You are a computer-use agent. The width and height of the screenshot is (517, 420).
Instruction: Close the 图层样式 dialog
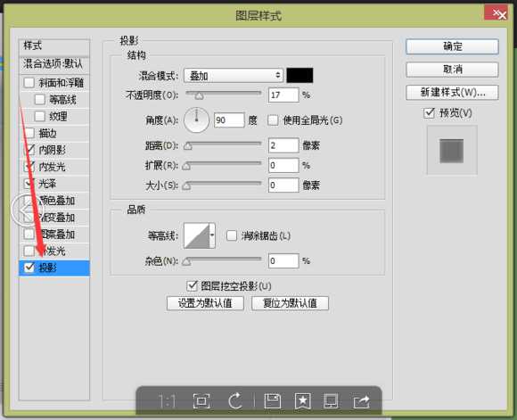click(x=496, y=13)
